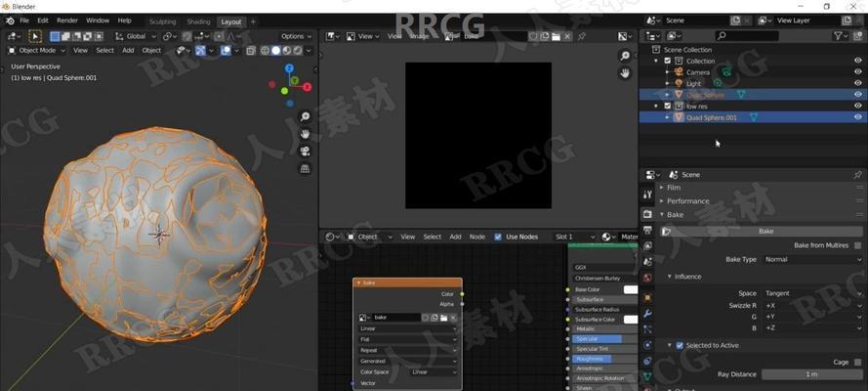Open the Render menu

67,21
